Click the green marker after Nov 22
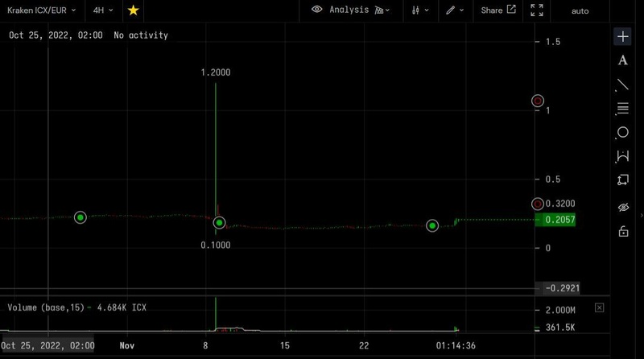Screen dimensions: 644x359 pyautogui.click(x=432, y=225)
